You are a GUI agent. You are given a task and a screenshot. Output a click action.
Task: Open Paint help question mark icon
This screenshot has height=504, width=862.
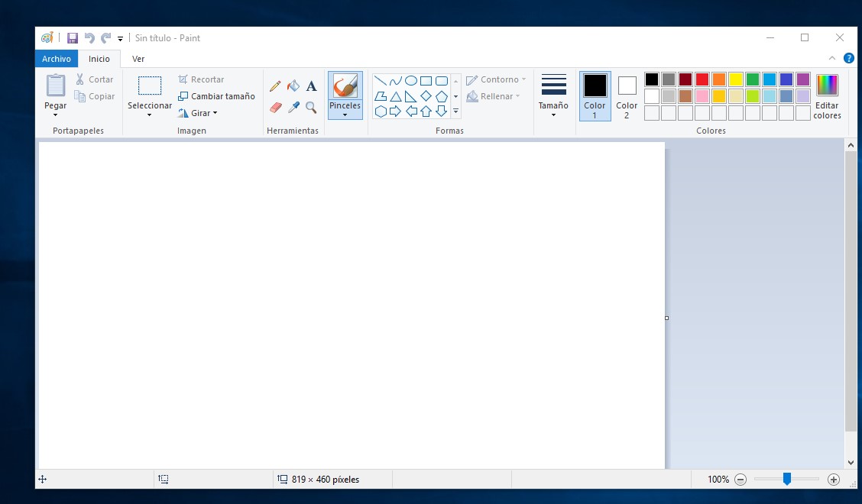(x=849, y=58)
